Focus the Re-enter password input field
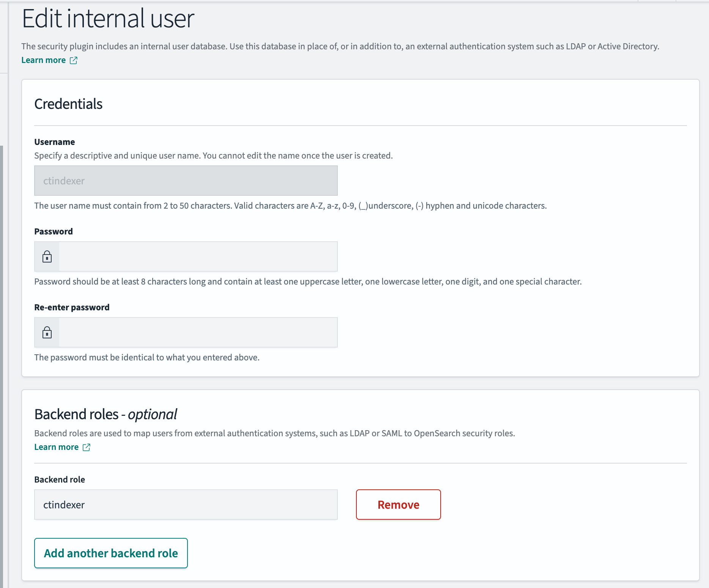This screenshot has height=588, width=709. pos(197,333)
